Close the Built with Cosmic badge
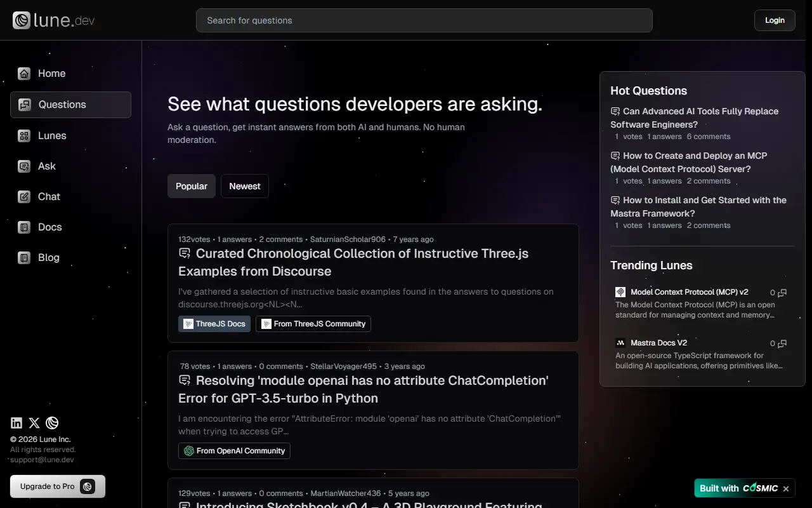 pos(786,488)
